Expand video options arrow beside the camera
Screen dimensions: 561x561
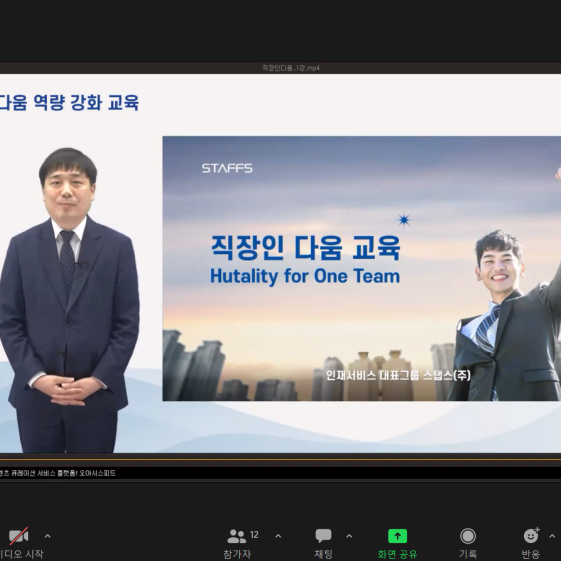pyautogui.click(x=47, y=536)
